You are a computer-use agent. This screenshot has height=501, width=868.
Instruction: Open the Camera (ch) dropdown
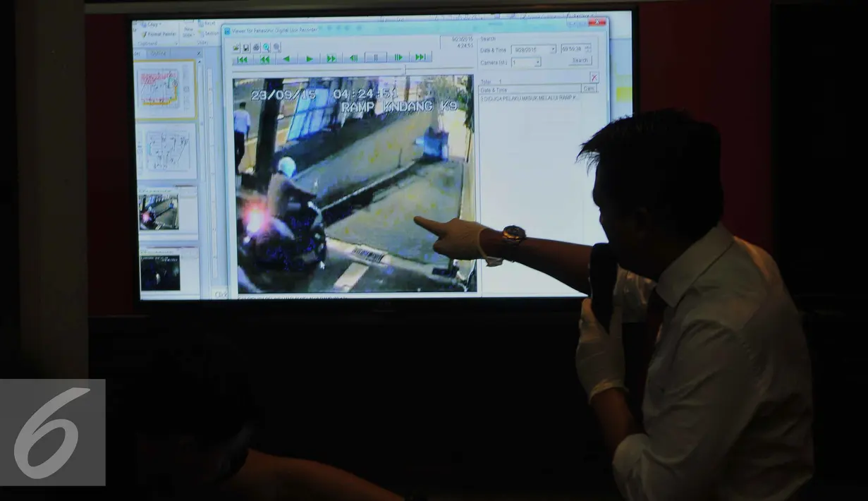click(x=526, y=62)
